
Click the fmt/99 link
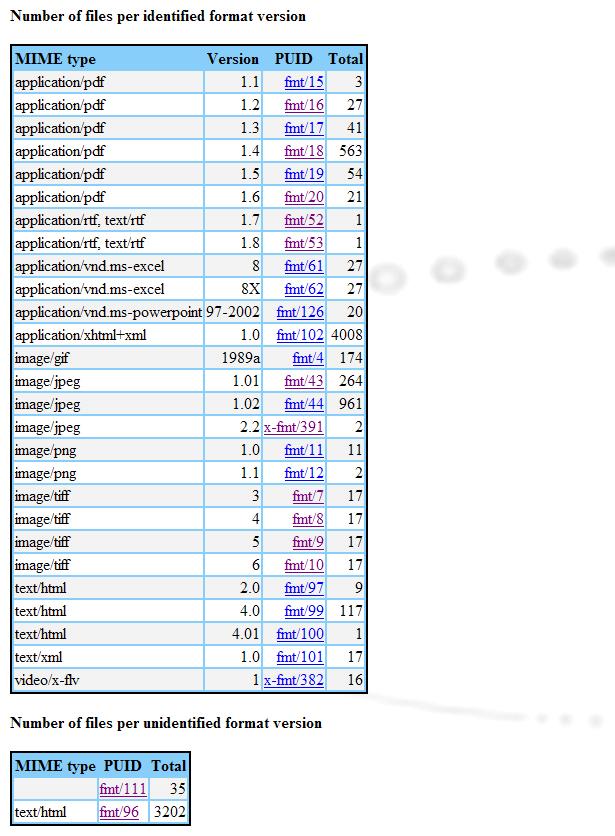pyautogui.click(x=304, y=612)
